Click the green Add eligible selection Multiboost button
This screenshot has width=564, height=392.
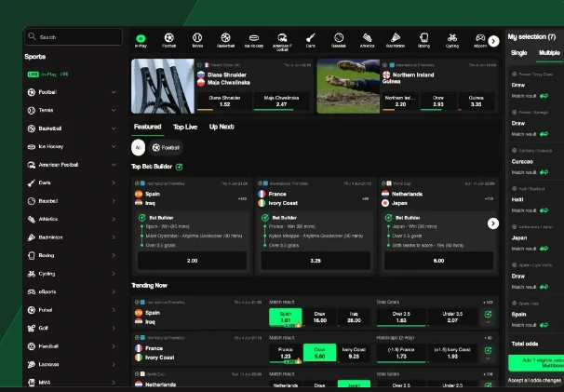pos(536,363)
